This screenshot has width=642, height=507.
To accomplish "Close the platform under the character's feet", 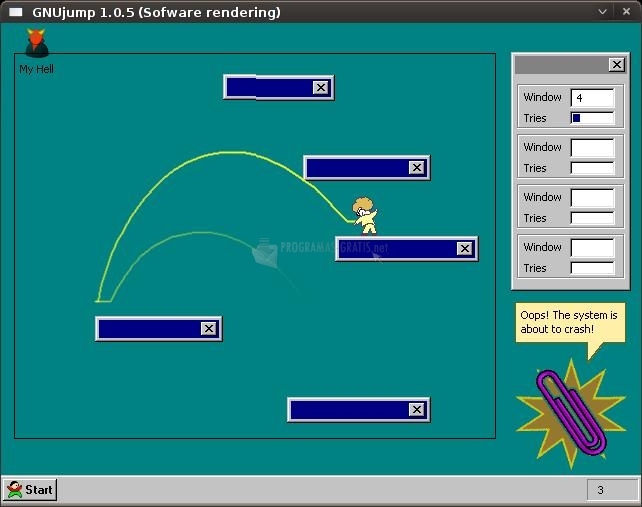I will pyautogui.click(x=464, y=249).
